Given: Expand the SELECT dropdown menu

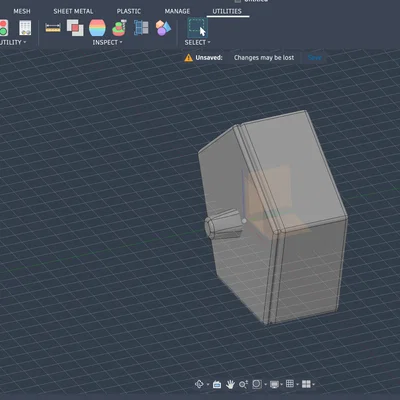Looking at the screenshot, I should point(197,42).
